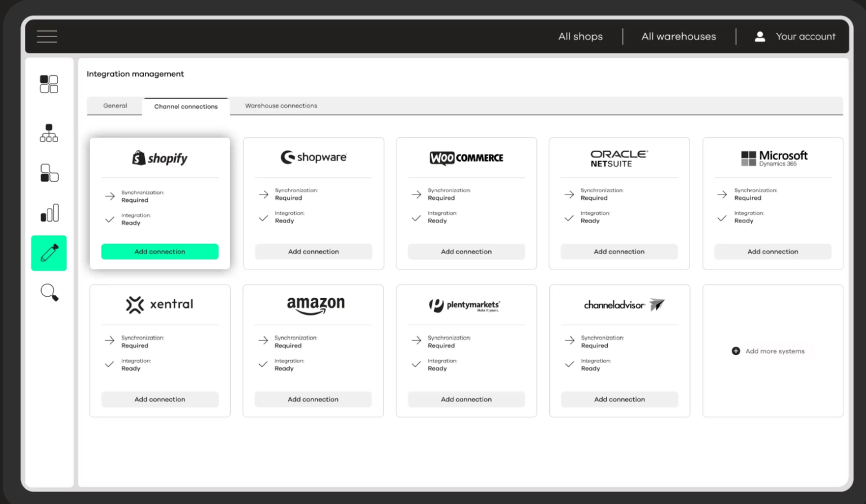Screen dimensions: 866x504
Task: Select the highlighted pencil sidebar icon
Action: pos(49,253)
